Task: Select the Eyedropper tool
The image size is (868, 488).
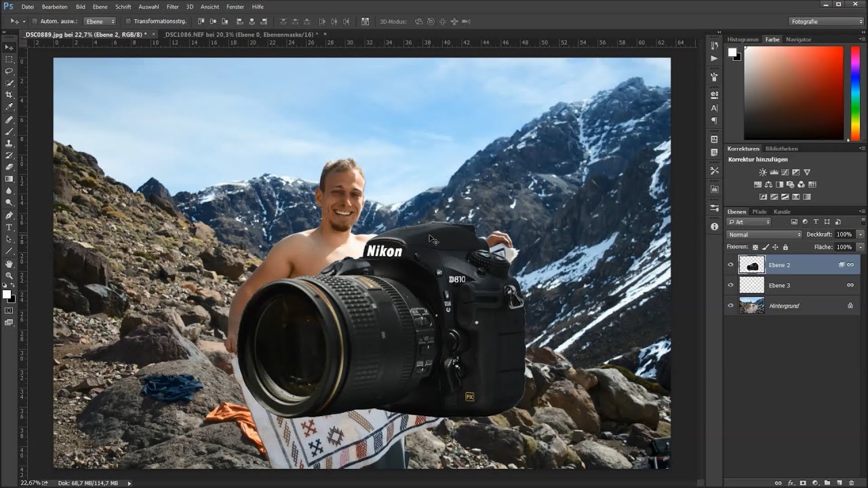Action: pos(9,107)
